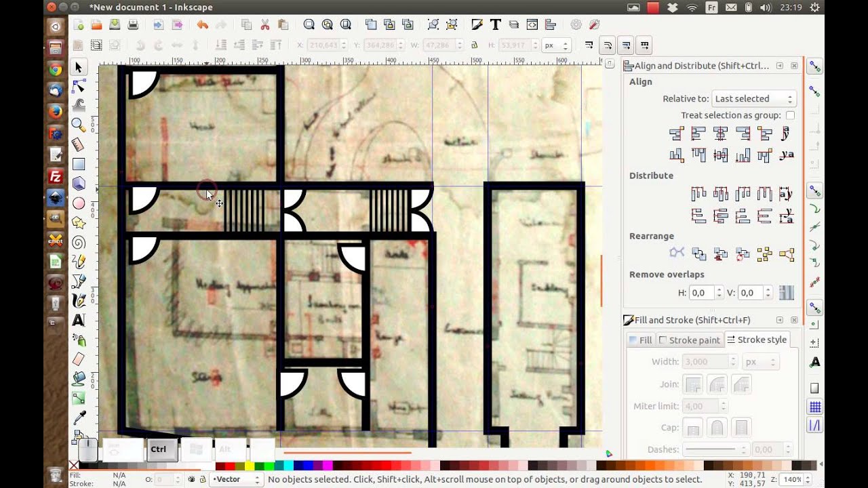The width and height of the screenshot is (868, 488).
Task: Open stroke width px unit dropdown
Action: (x=759, y=362)
